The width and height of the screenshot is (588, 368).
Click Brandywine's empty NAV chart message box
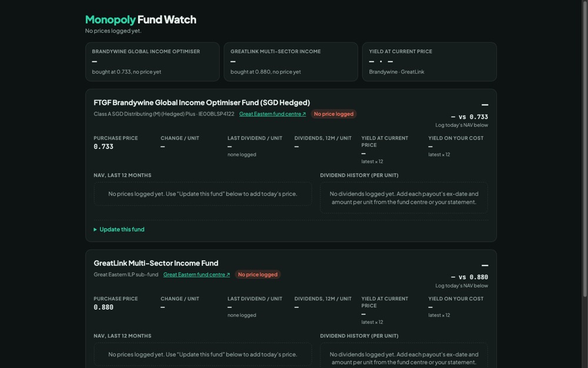coord(202,194)
